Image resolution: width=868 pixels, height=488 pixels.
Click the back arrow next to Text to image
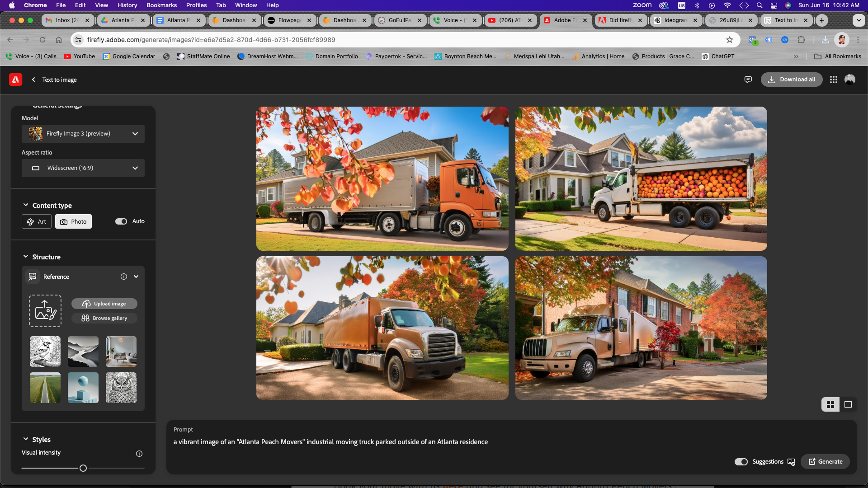click(33, 80)
